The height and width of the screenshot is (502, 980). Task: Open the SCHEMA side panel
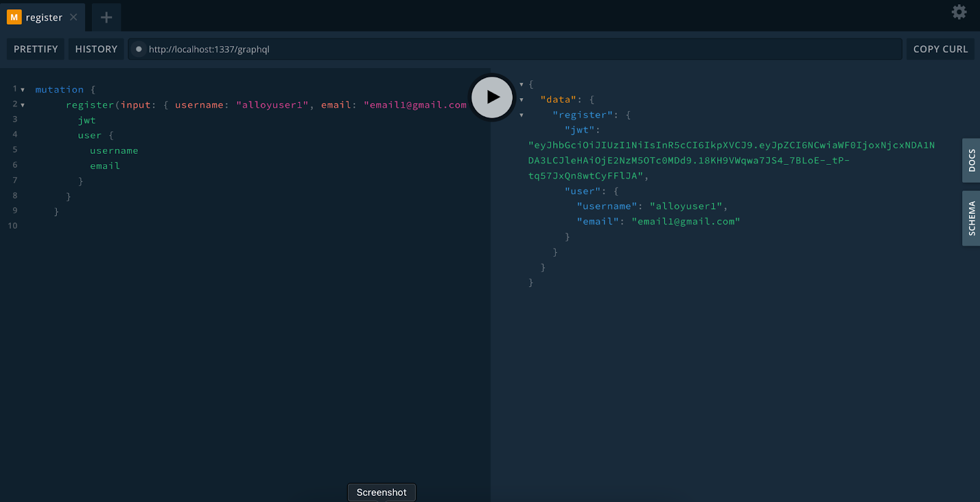971,218
